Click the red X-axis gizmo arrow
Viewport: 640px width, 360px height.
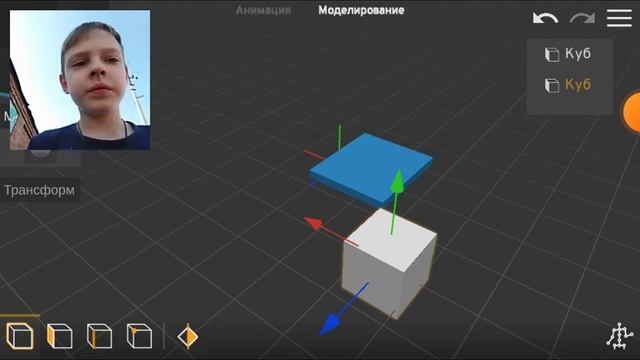pyautogui.click(x=314, y=223)
